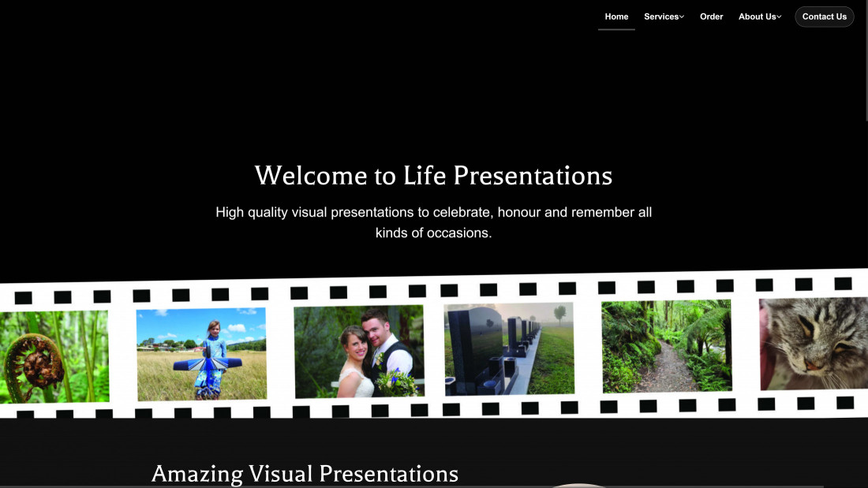The image size is (868, 488).
Task: Select the forest path photo
Action: (667, 346)
